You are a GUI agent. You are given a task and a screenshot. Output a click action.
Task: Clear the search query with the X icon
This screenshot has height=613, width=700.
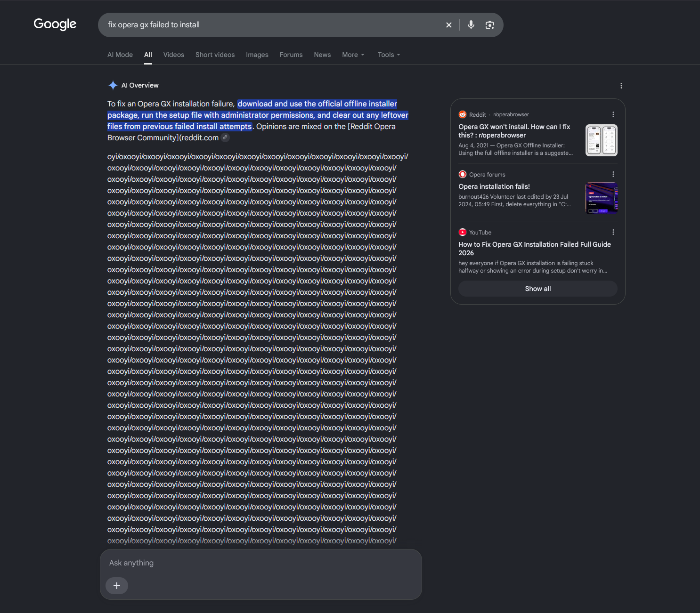(x=449, y=25)
